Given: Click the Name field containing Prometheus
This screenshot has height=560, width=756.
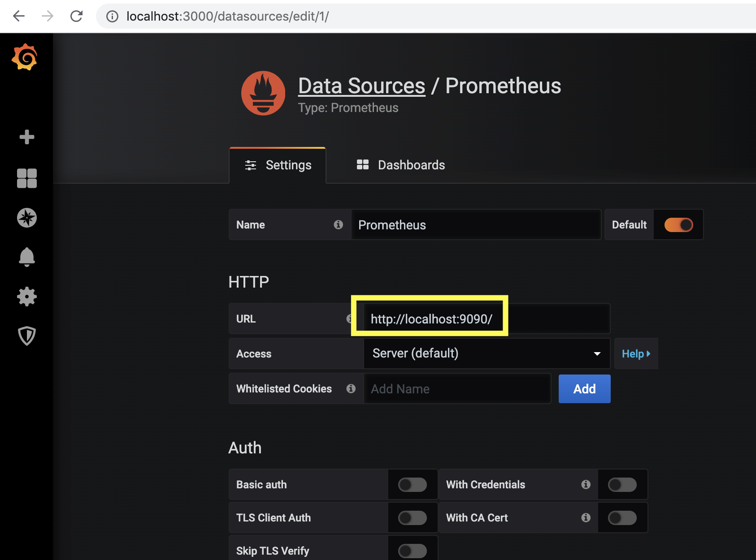Looking at the screenshot, I should tap(476, 224).
